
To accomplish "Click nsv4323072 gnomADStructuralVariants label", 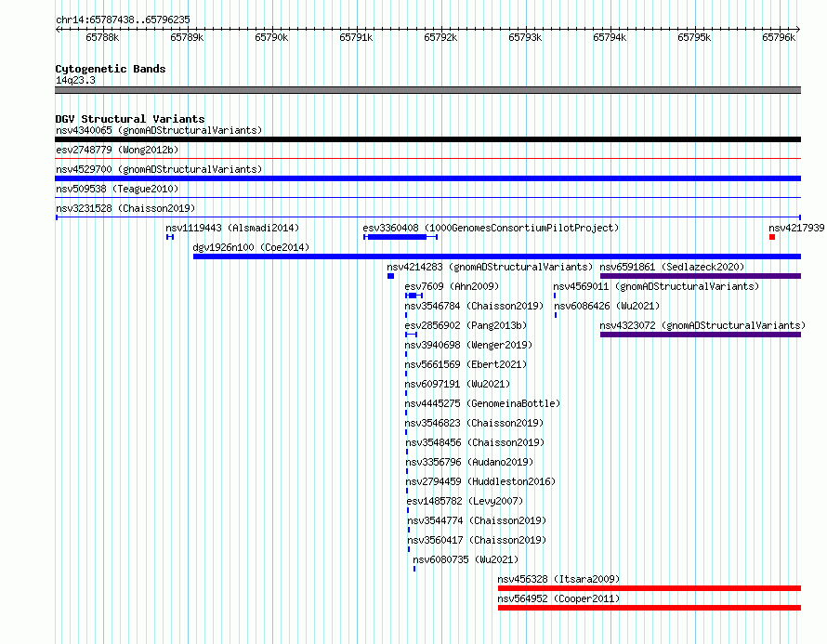I will click(x=702, y=325).
